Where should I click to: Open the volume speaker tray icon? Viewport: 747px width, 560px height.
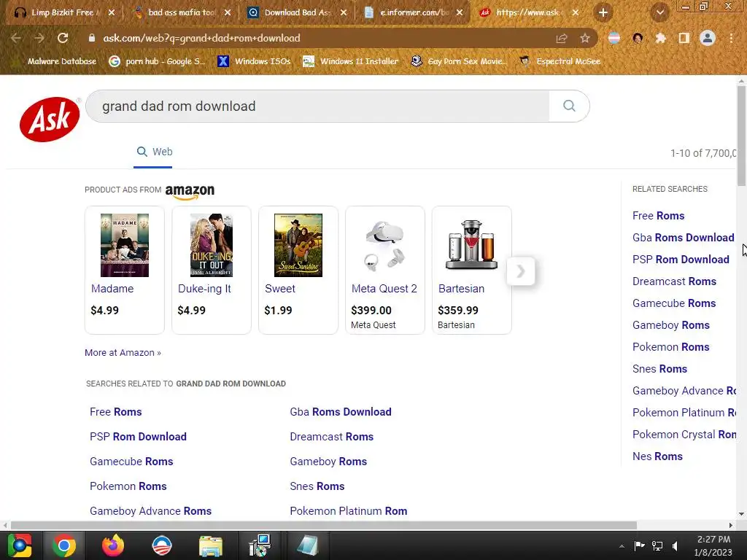(x=675, y=546)
